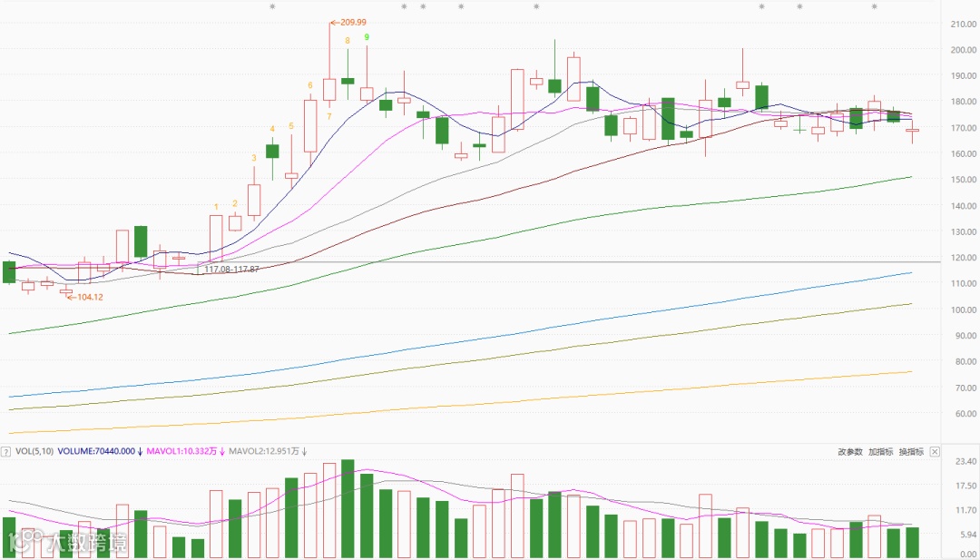
Task: Click sequence number 1 above the candle
Action: pyautogui.click(x=216, y=206)
